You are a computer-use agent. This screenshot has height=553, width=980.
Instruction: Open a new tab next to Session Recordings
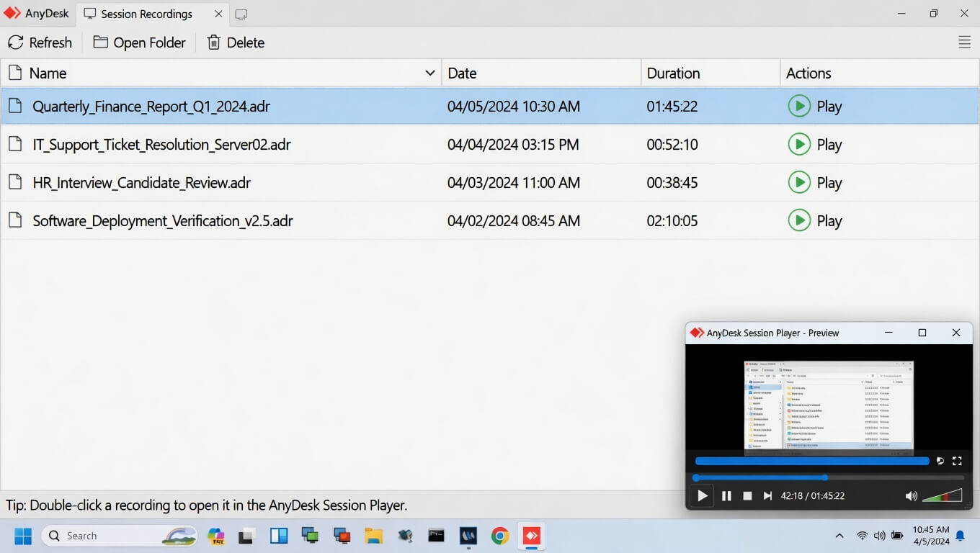coord(241,14)
